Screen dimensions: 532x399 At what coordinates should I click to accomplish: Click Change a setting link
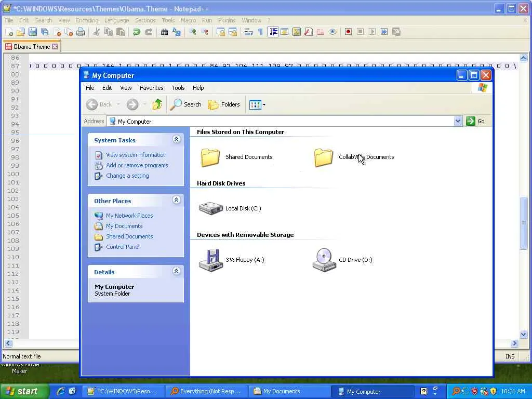pyautogui.click(x=127, y=176)
